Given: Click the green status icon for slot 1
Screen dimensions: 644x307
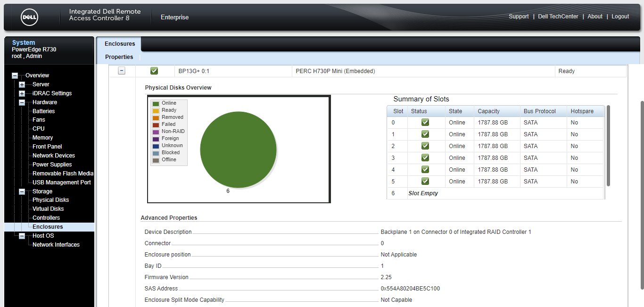Looking at the screenshot, I should pos(425,134).
